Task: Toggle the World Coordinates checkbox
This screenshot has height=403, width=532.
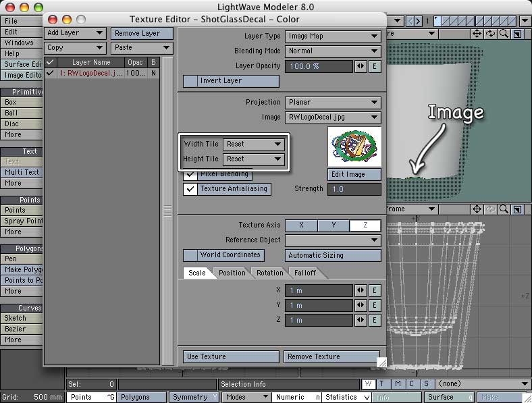Action: (x=190, y=255)
